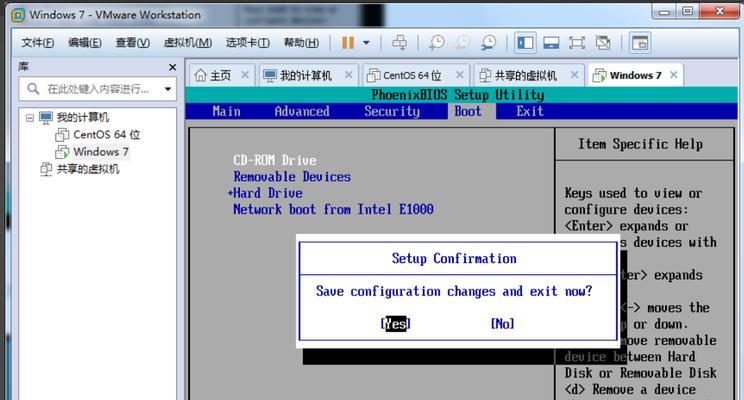The width and height of the screenshot is (744, 400).
Task: Open the library search dropdown arrow
Action: pos(167,89)
